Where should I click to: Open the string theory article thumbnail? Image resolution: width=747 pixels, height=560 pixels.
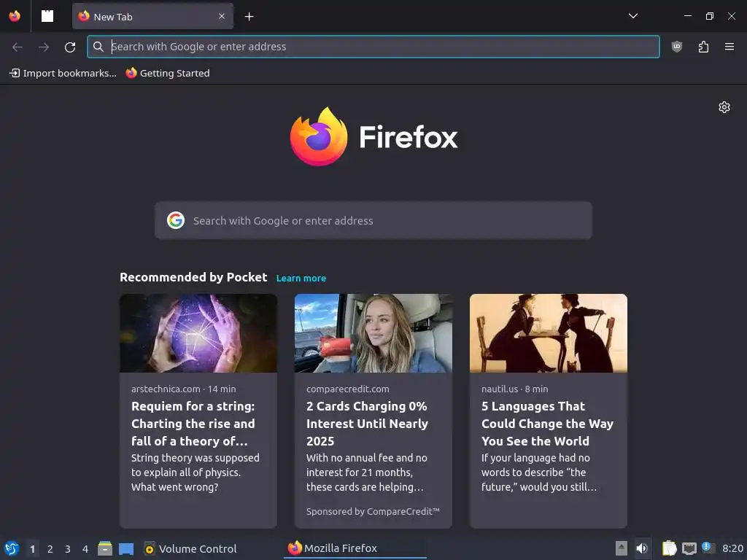coord(198,333)
